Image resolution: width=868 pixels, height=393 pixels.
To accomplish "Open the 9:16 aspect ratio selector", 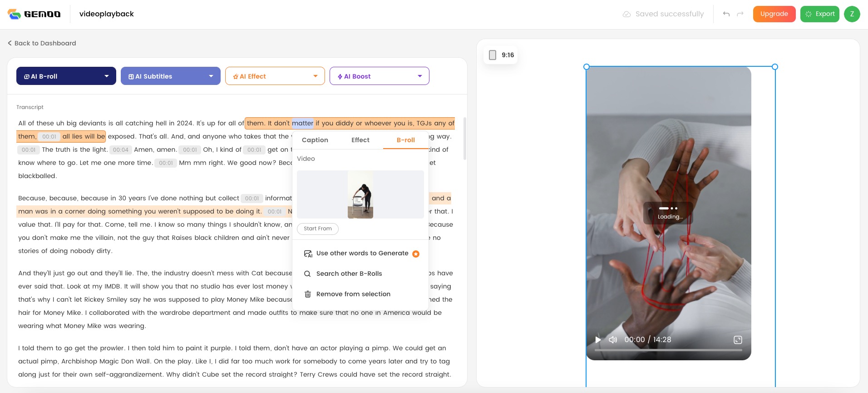I will [x=501, y=55].
